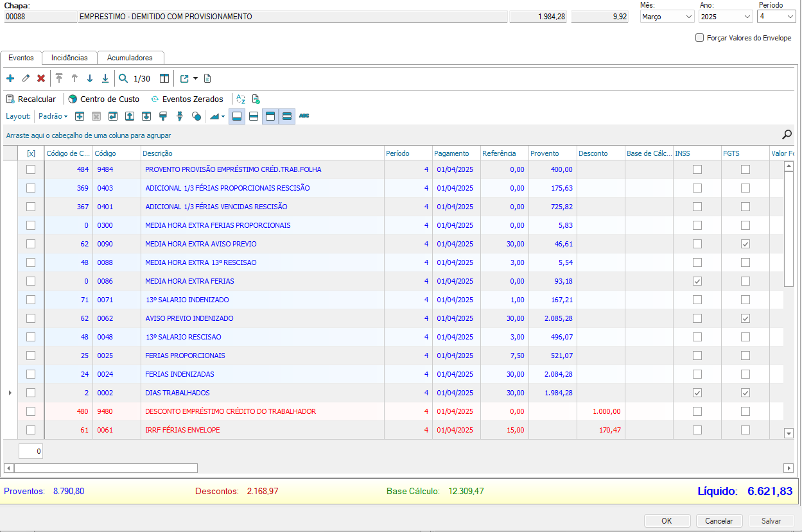The width and height of the screenshot is (802, 532).
Task: Toggle FGTS checkbox for AVISO PREVIO INDENIZADO
Action: (x=745, y=318)
